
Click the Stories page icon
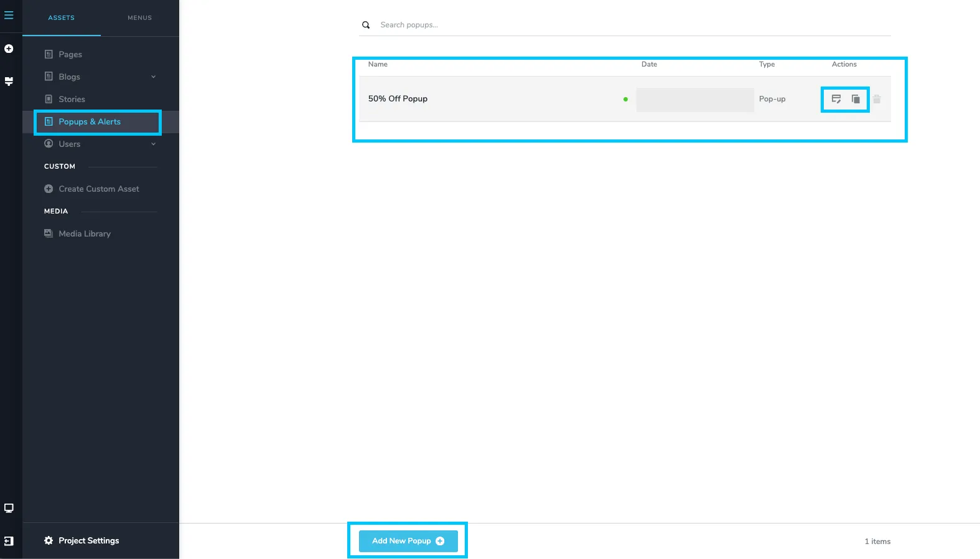49,99
